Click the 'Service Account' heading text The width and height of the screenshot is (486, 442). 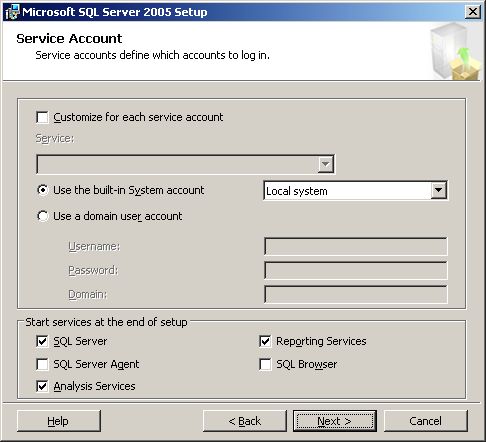[69, 38]
